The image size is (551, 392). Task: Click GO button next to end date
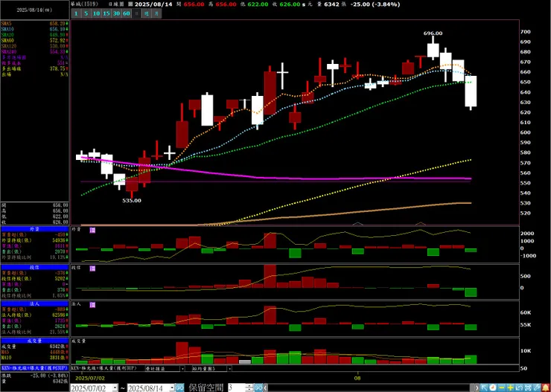pyautogui.click(x=179, y=388)
